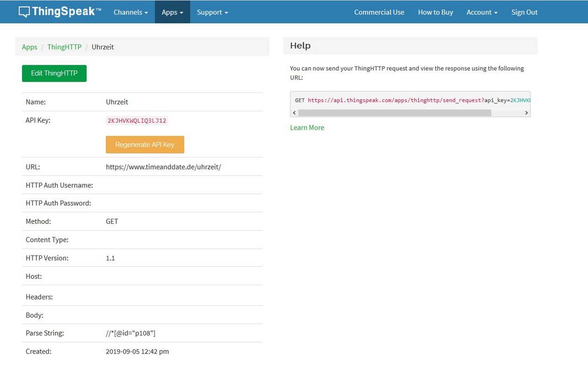Go to Commercial Use page
The image size is (588, 368).
click(x=379, y=12)
